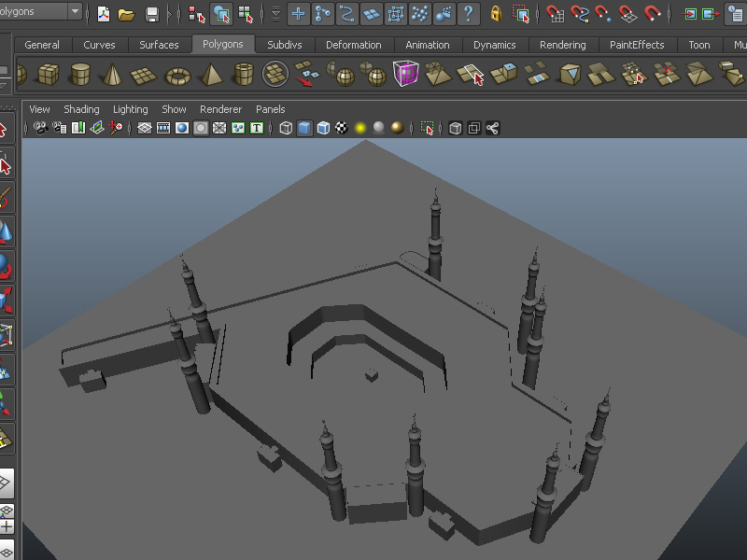This screenshot has height=560, width=747.
Task: Click the purple lattice sphere shelf icon
Action: (x=406, y=74)
